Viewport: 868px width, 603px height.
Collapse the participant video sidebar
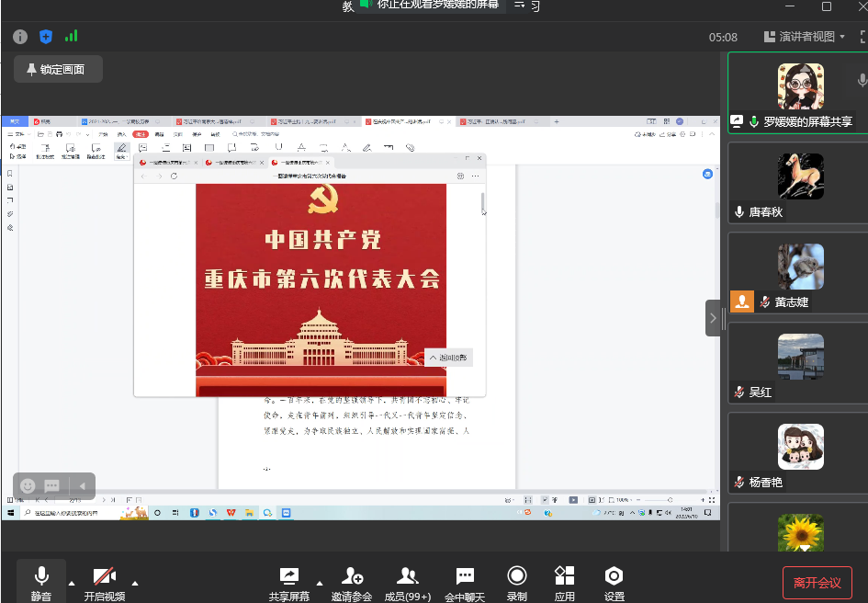click(x=713, y=318)
